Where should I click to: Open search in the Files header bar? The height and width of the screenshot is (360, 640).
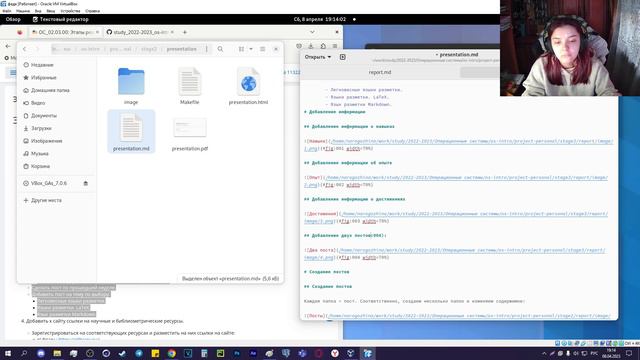pyautogui.click(x=220, y=49)
